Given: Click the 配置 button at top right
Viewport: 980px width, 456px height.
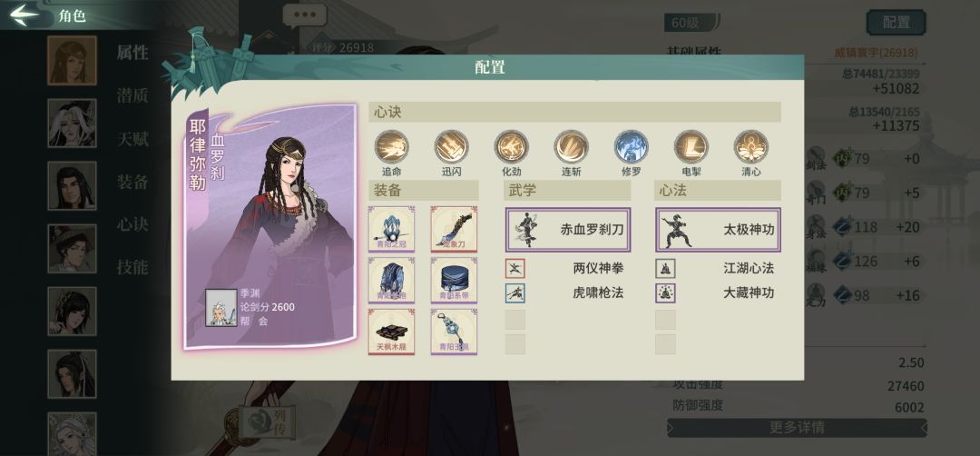Looking at the screenshot, I should [897, 23].
